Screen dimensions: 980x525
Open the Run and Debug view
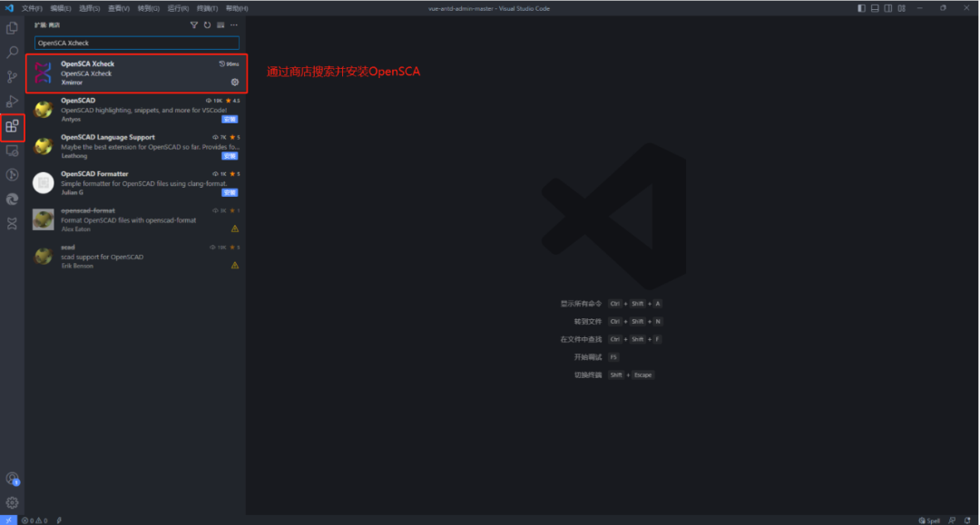(12, 102)
